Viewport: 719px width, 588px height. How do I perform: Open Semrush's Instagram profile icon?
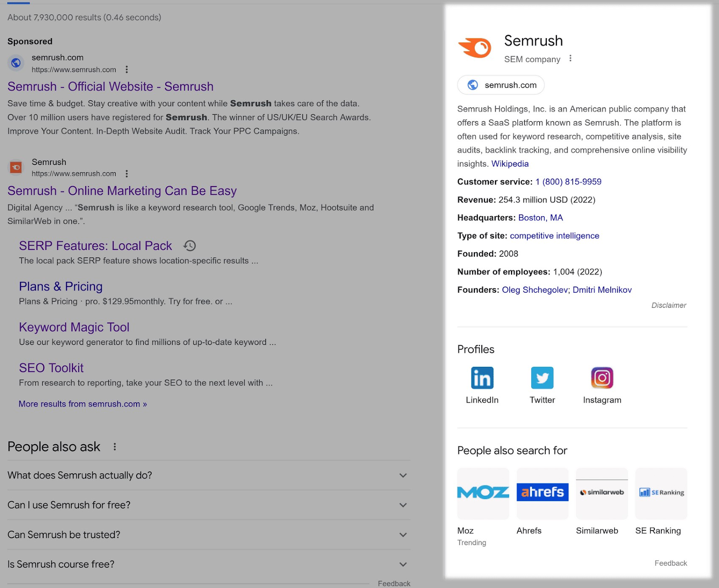[602, 378]
